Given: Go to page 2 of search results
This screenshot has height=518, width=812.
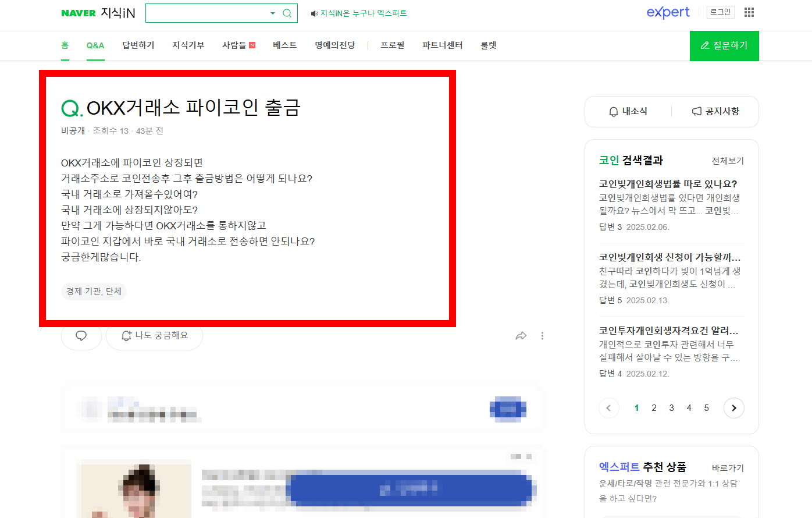Looking at the screenshot, I should 654,408.
